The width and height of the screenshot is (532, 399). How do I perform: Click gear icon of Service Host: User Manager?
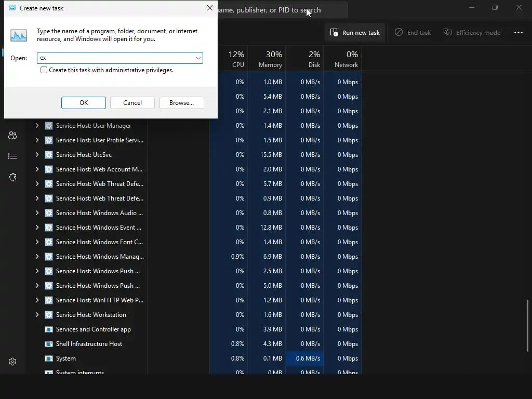[49, 126]
